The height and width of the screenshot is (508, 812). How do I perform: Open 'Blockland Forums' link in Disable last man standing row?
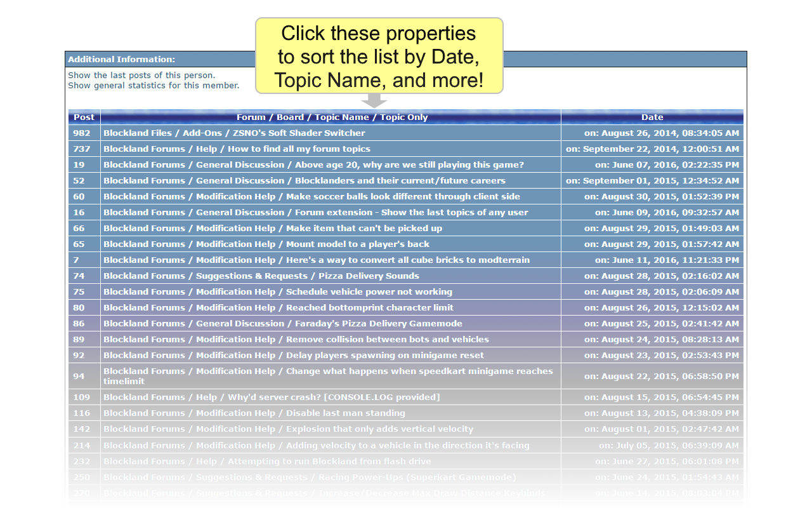144,413
